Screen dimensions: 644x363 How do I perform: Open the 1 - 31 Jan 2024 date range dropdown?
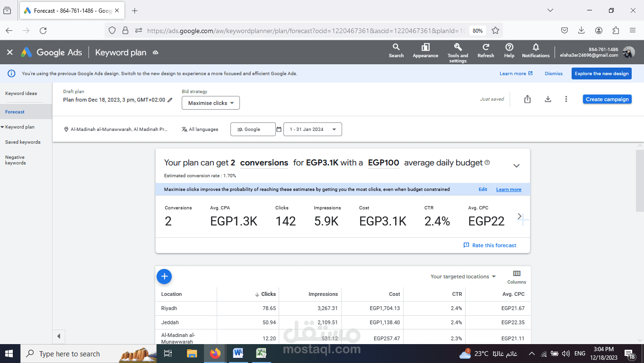coord(313,130)
